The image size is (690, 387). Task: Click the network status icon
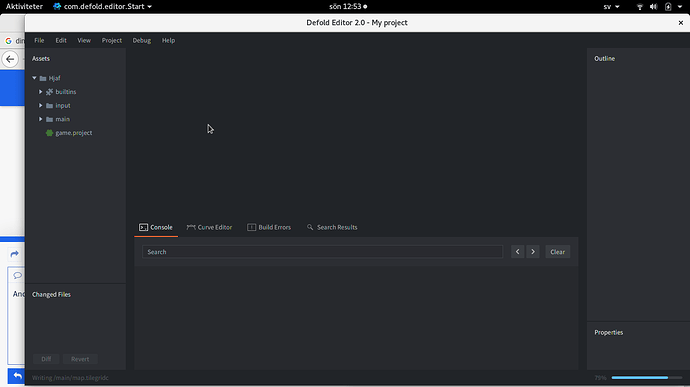pyautogui.click(x=640, y=7)
